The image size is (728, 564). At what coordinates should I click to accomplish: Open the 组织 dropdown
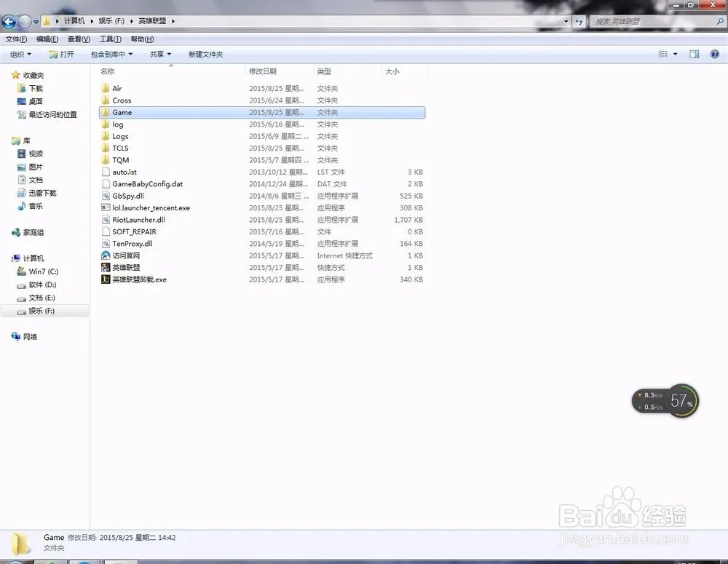coord(21,55)
